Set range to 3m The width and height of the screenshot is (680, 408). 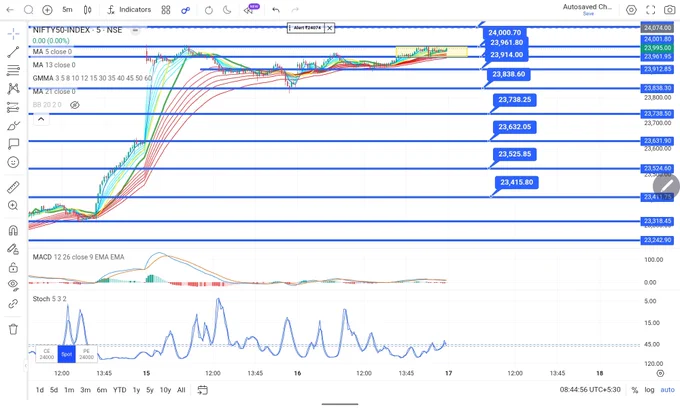click(85, 390)
